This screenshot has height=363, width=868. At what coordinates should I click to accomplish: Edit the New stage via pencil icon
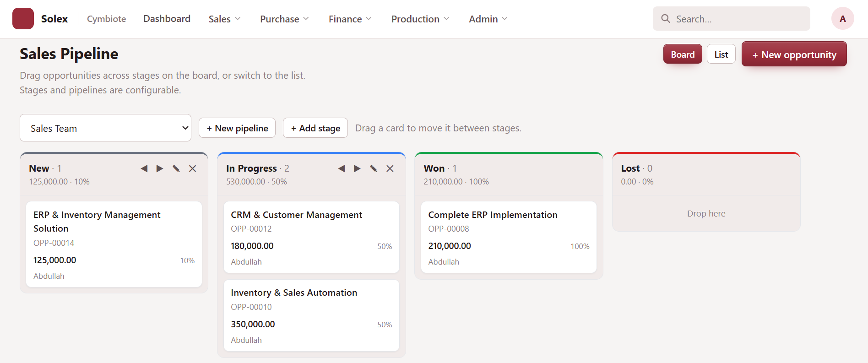tap(176, 168)
